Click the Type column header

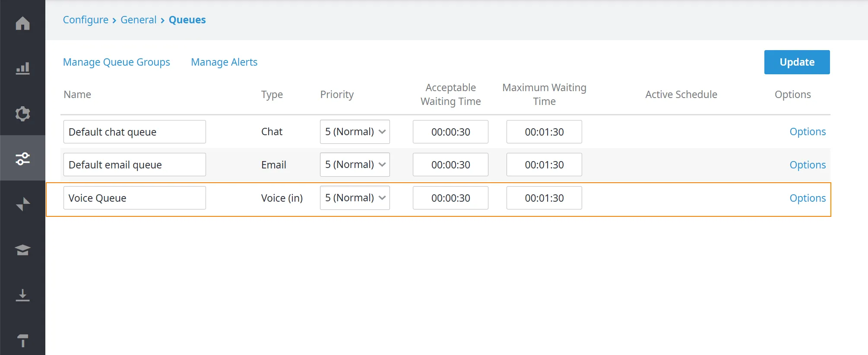click(272, 95)
